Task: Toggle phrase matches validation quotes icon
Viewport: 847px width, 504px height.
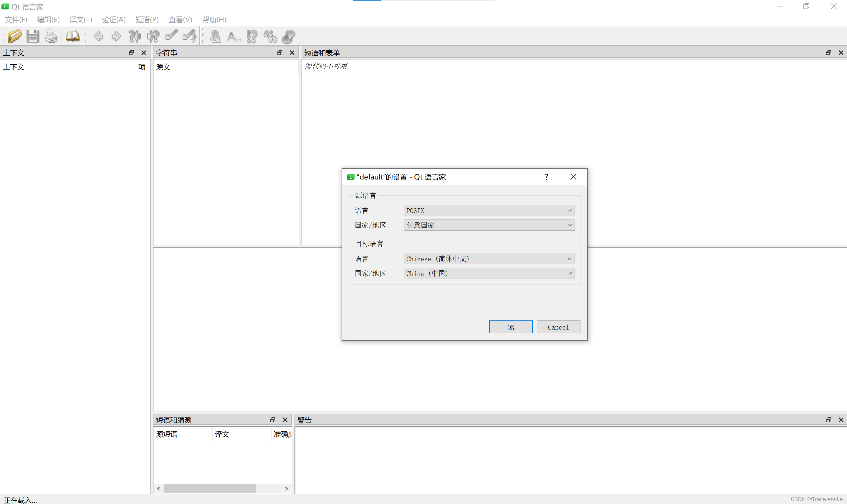Action: [x=270, y=36]
